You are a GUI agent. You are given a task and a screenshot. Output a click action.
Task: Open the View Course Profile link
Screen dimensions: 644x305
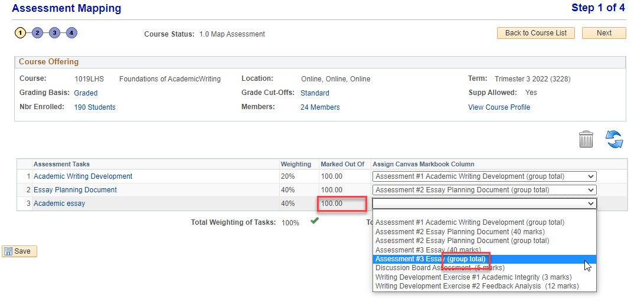499,107
